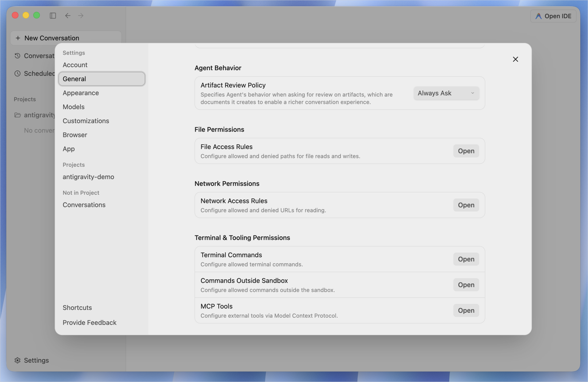The image size is (588, 382).
Task: Switch to Appearance settings
Action: pyautogui.click(x=102, y=93)
